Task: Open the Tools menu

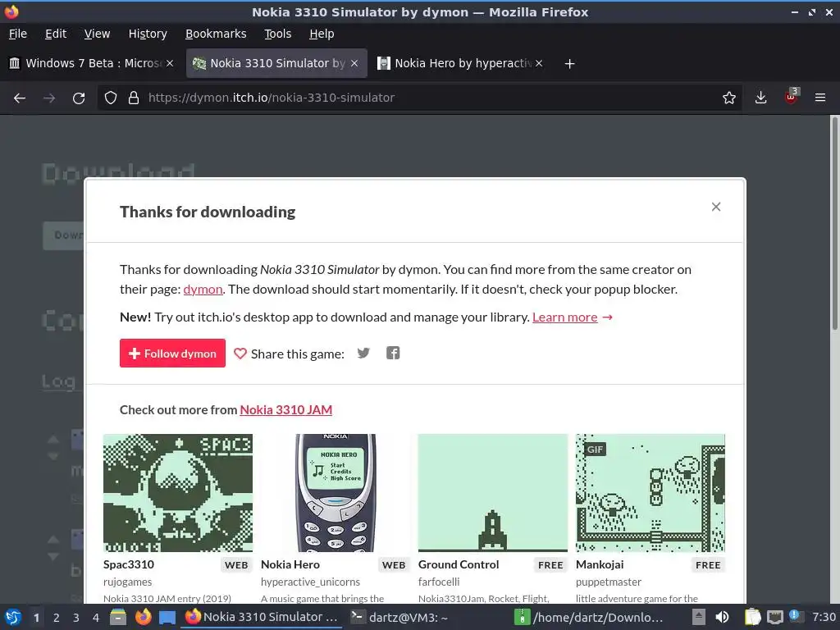Action: pyautogui.click(x=277, y=34)
